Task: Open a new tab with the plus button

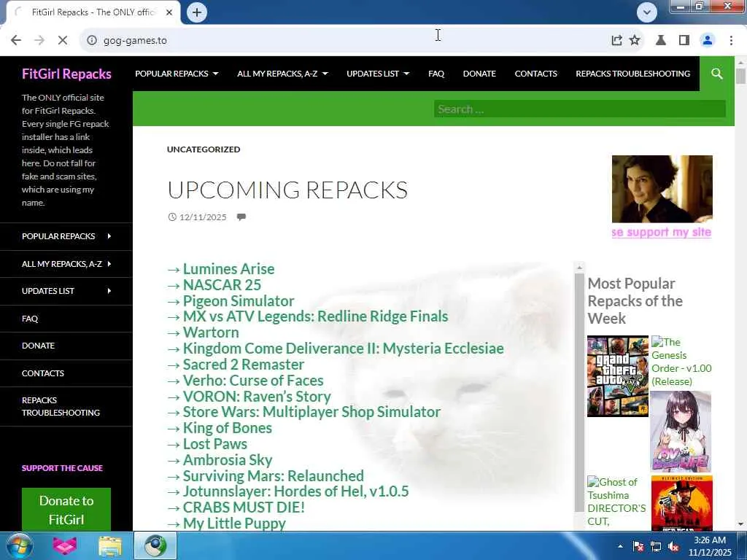Action: click(197, 12)
